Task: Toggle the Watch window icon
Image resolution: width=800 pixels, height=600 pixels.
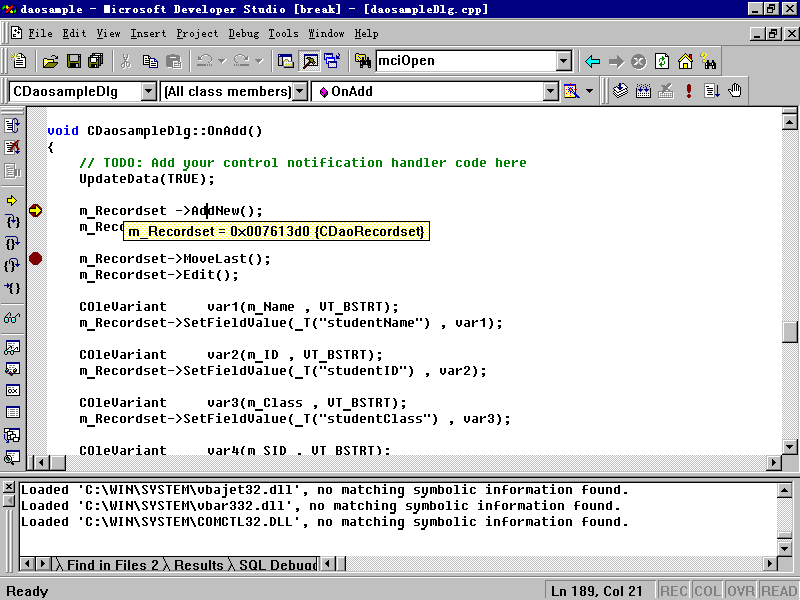Action: coord(12,348)
